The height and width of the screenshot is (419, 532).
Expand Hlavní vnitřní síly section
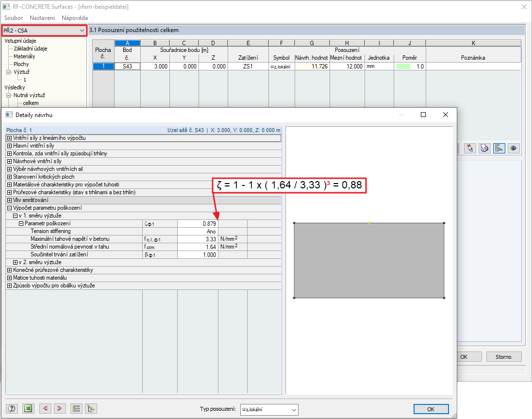10,146
